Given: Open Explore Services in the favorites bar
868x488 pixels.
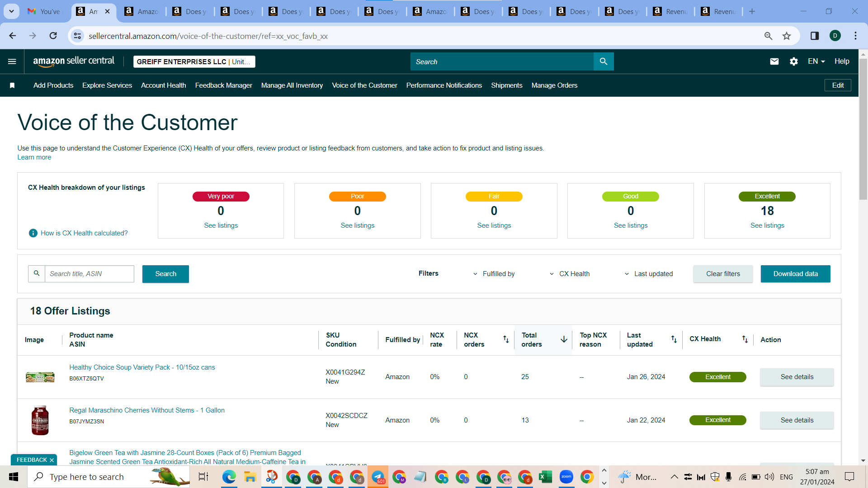Looking at the screenshot, I should (107, 85).
